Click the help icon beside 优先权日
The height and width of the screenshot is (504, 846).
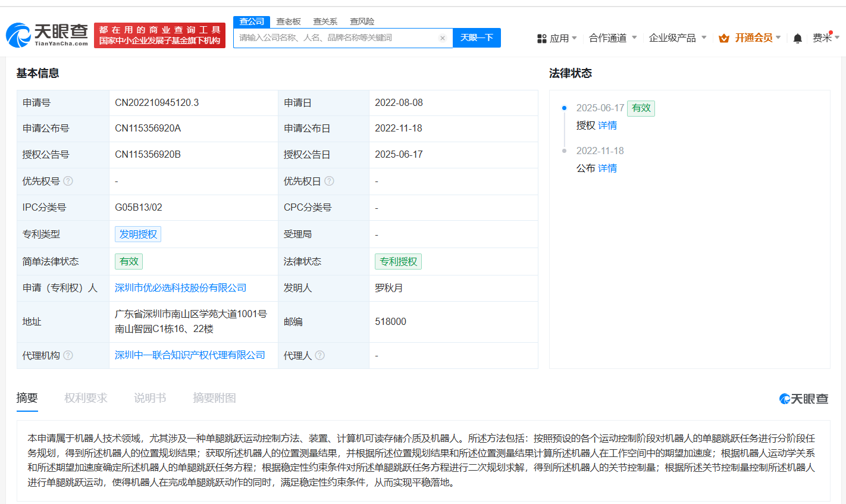[329, 181]
